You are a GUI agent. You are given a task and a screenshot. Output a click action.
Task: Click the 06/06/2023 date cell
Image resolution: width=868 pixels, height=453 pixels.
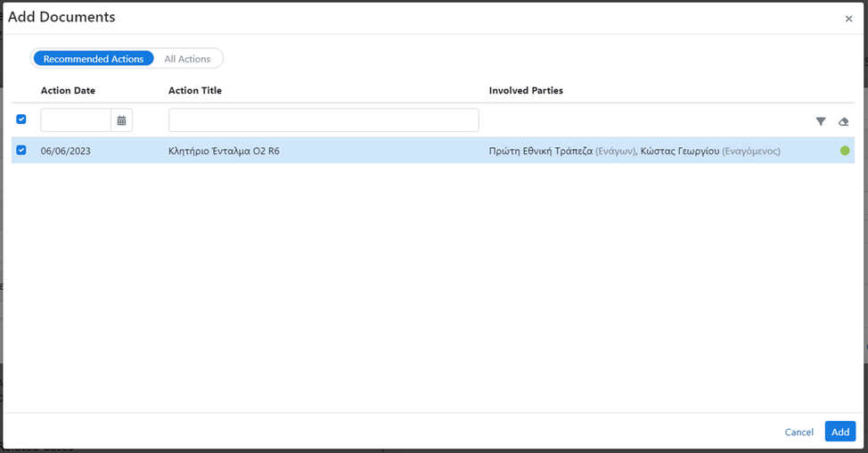[66, 151]
